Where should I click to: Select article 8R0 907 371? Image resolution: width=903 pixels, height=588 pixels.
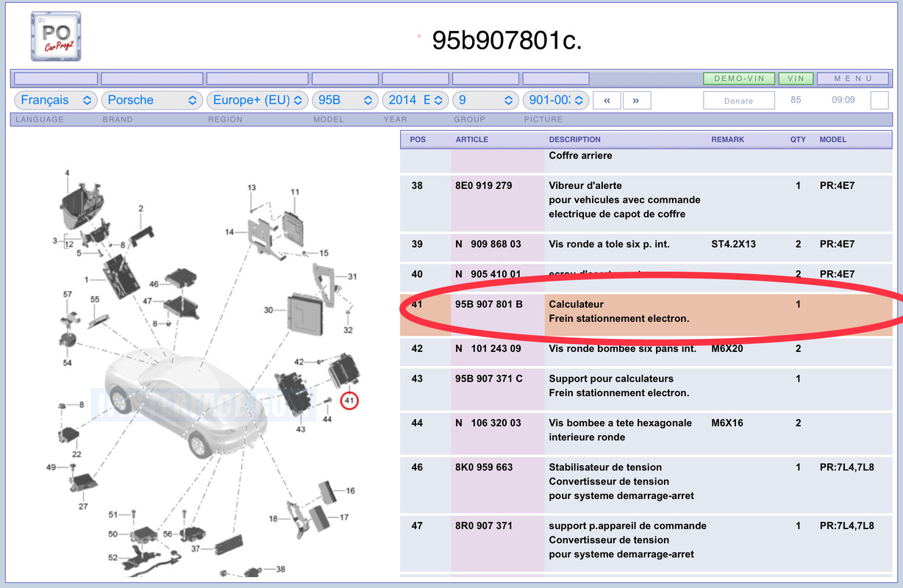point(484,526)
